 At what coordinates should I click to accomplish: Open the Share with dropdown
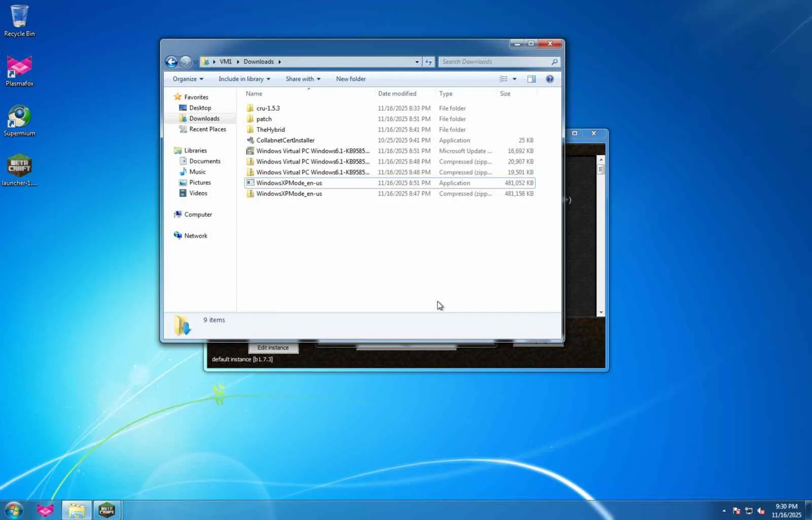tap(303, 79)
